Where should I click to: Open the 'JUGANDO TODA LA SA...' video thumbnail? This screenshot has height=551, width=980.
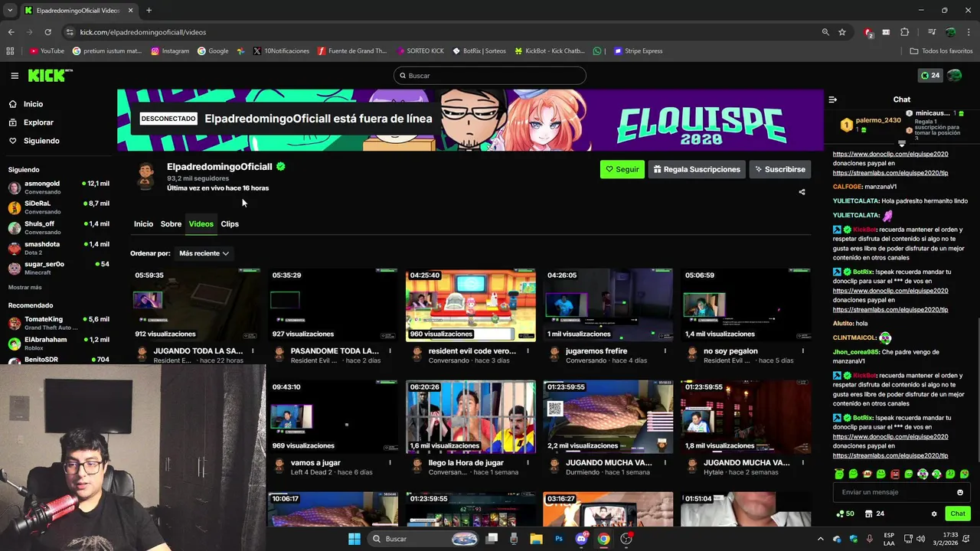195,305
